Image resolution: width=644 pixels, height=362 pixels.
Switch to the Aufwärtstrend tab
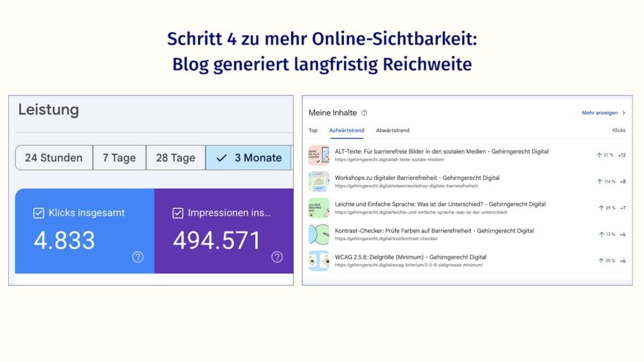coord(347,130)
